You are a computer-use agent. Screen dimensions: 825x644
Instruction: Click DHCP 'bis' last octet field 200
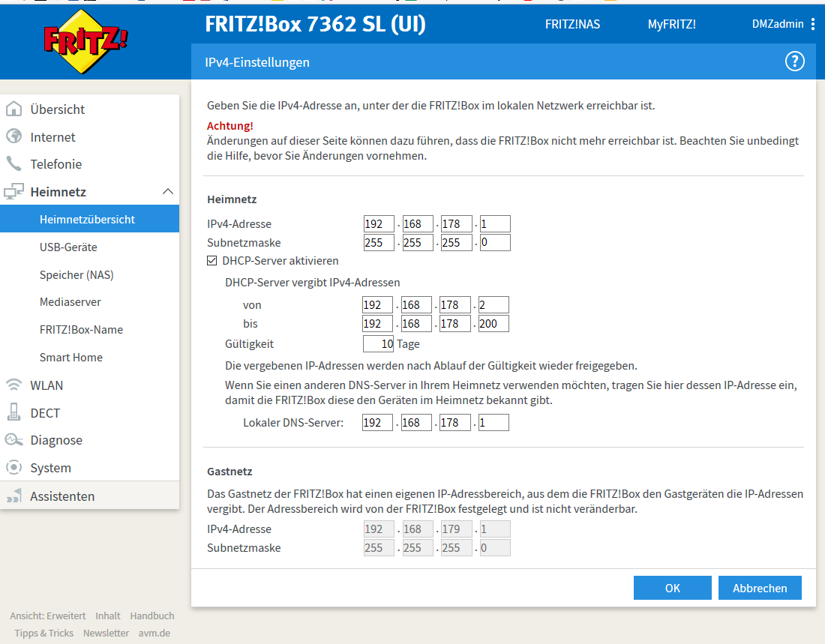pos(493,324)
